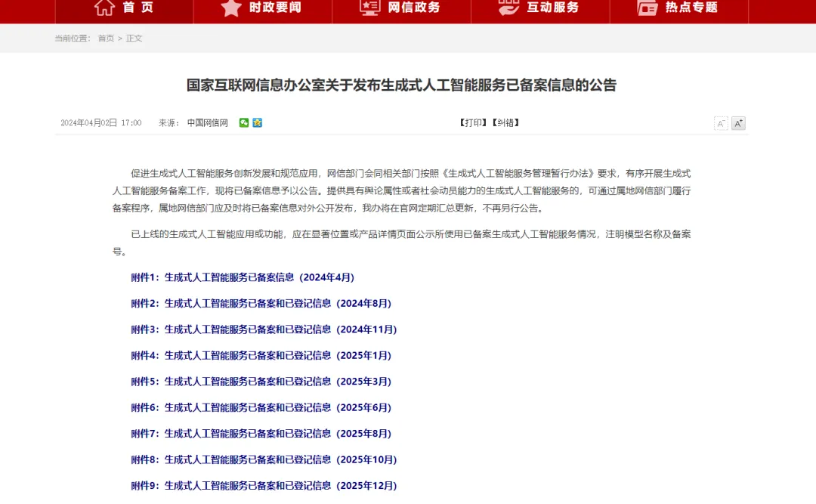The height and width of the screenshot is (504, 816).
Task: Click the home icon in the navigation bar
Action: 104,8
